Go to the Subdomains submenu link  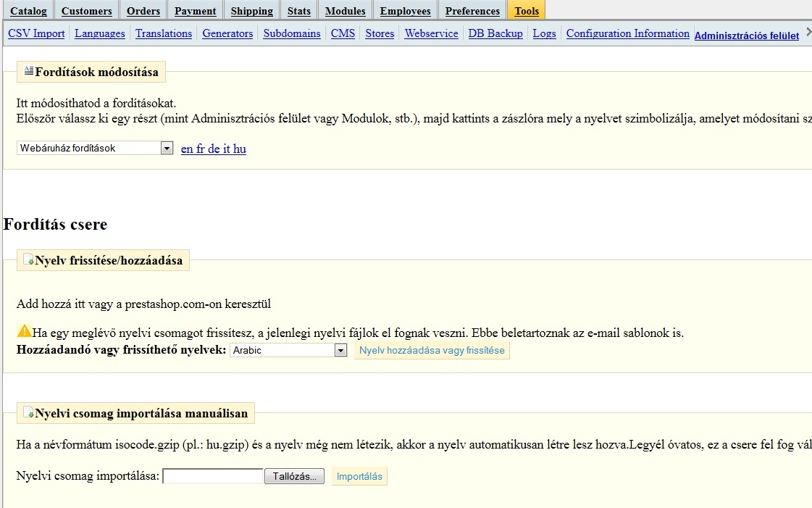[x=292, y=33]
